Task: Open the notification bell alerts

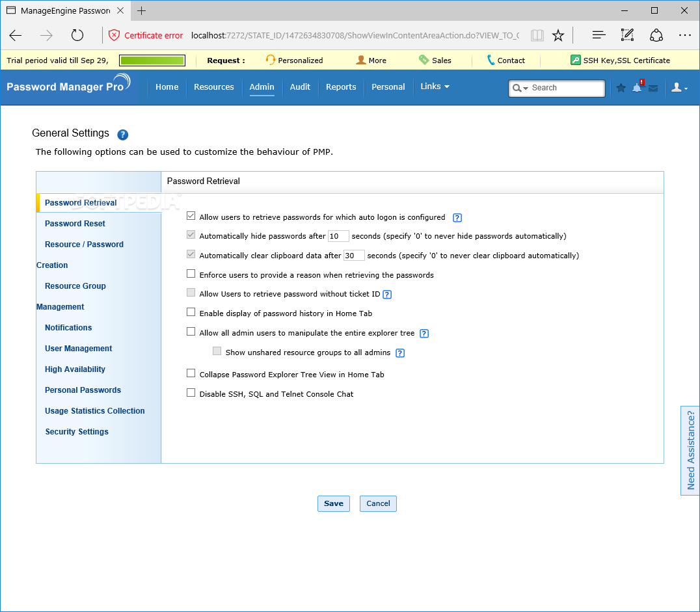Action: (638, 86)
